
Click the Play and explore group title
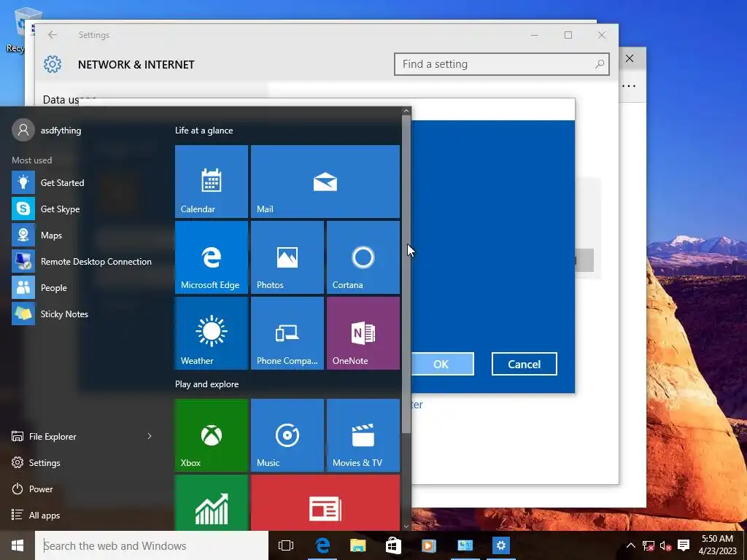(x=206, y=384)
